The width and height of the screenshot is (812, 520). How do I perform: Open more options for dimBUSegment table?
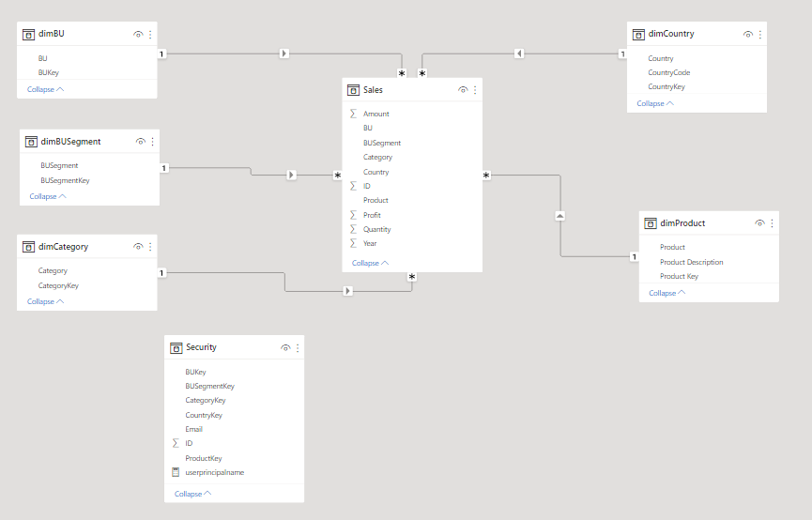point(152,142)
